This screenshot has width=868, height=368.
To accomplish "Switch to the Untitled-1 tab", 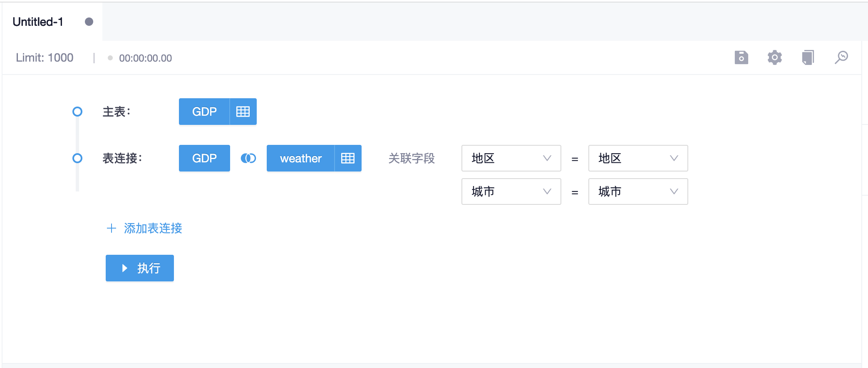I will 38,22.
